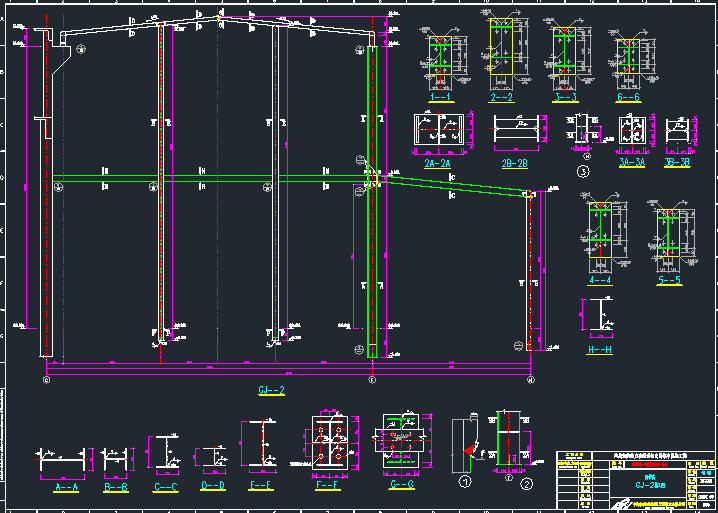Click the 3B-3B section label
Image resolution: width=718 pixels, height=513 pixels.
(677, 161)
